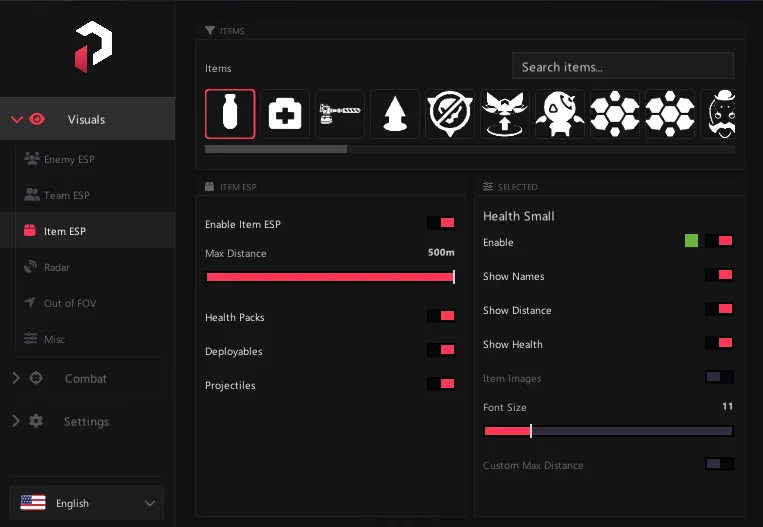Select the small health bottle item icon
The height and width of the screenshot is (527, 763).
click(230, 114)
